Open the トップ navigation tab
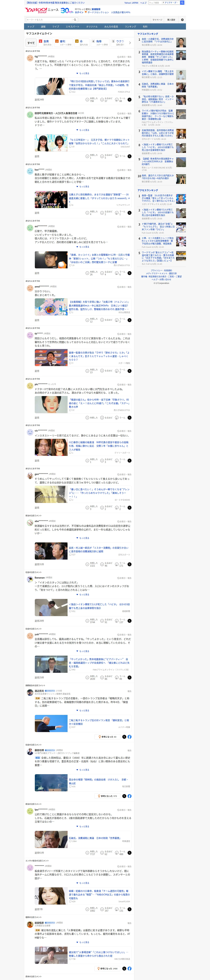 click(x=31, y=27)
